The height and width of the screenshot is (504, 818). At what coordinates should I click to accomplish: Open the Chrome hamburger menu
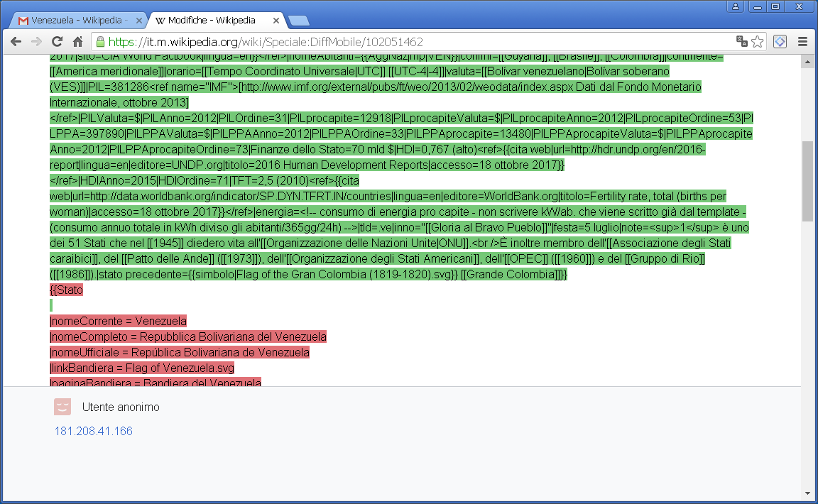803,41
